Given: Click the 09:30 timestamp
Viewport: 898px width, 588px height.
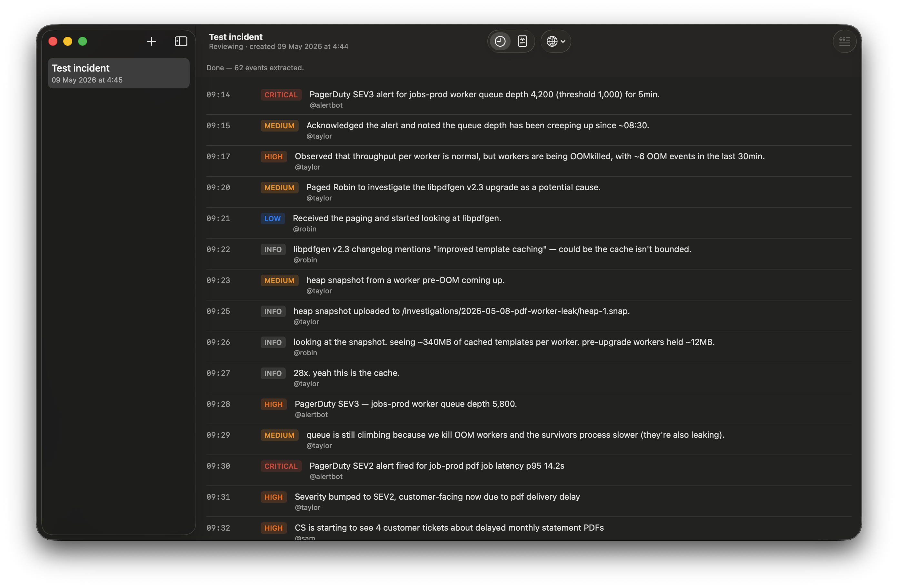Looking at the screenshot, I should click(x=218, y=466).
